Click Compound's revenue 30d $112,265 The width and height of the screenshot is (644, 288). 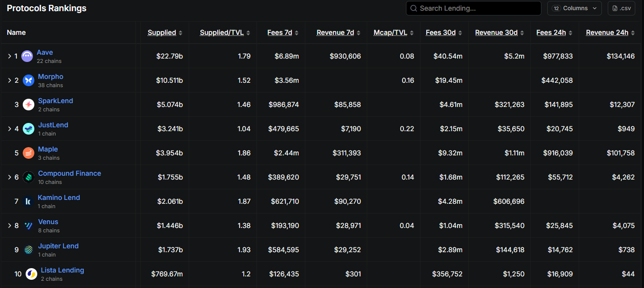pos(510,177)
